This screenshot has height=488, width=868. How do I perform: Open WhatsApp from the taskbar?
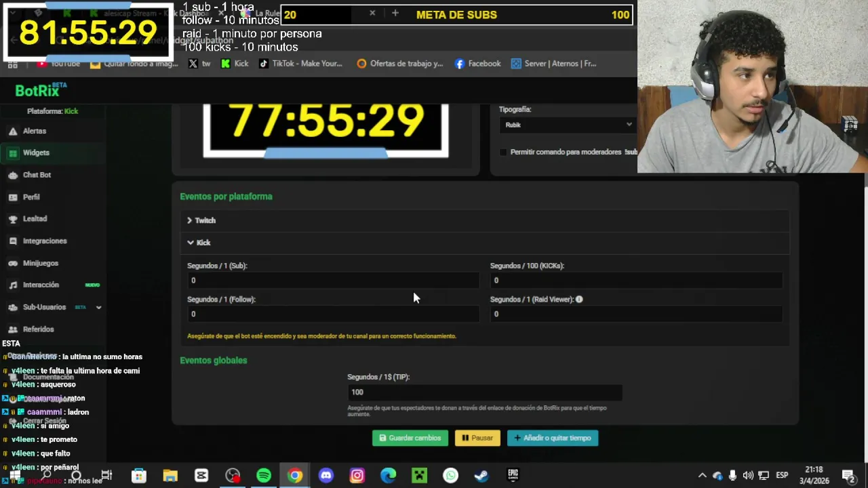point(451,476)
